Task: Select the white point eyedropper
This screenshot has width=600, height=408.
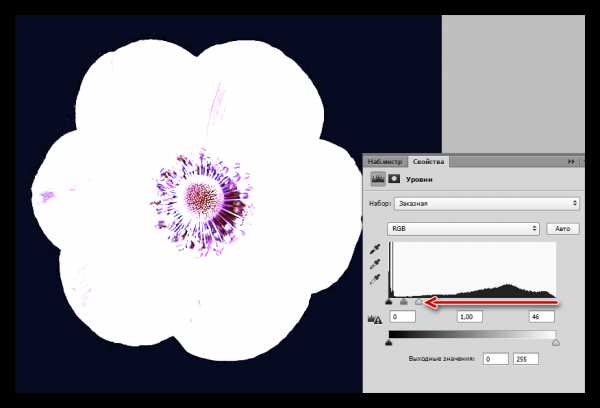Action: (x=375, y=279)
